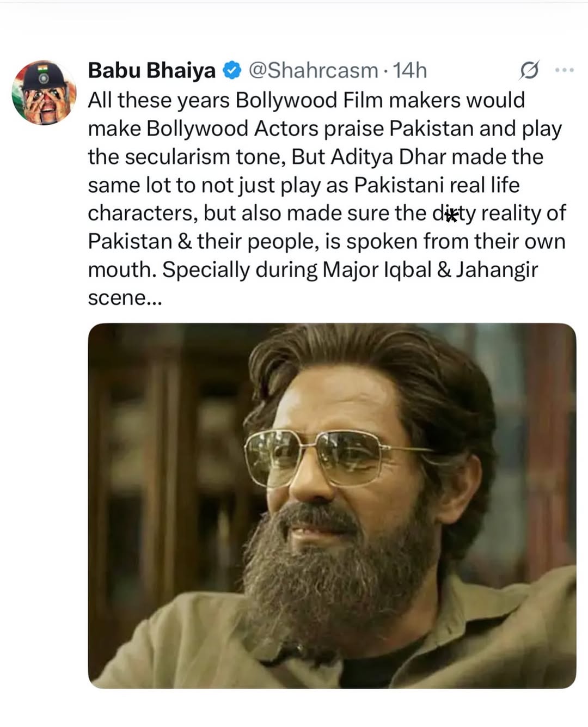Click the slashed-circle Grok icon
The height and width of the screenshot is (727, 588).
tap(529, 70)
